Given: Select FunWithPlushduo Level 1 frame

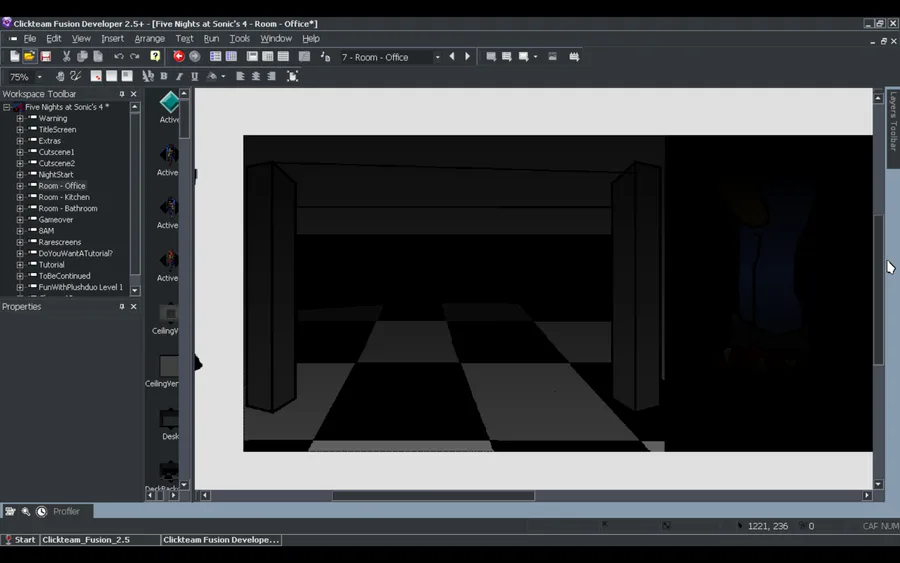Looking at the screenshot, I should tap(80, 287).
